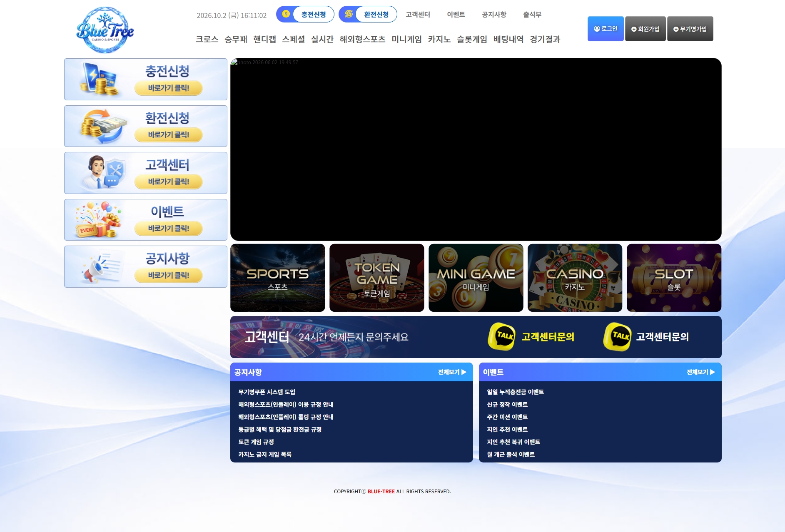Open 배팅내역 in the game menu
Viewport: 785px width, 532px height.
click(508, 40)
